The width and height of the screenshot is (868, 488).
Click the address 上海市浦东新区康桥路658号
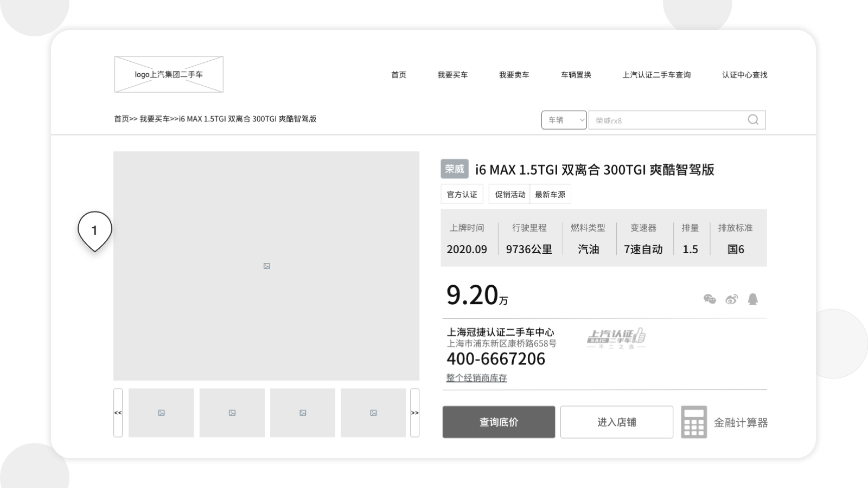(502, 343)
